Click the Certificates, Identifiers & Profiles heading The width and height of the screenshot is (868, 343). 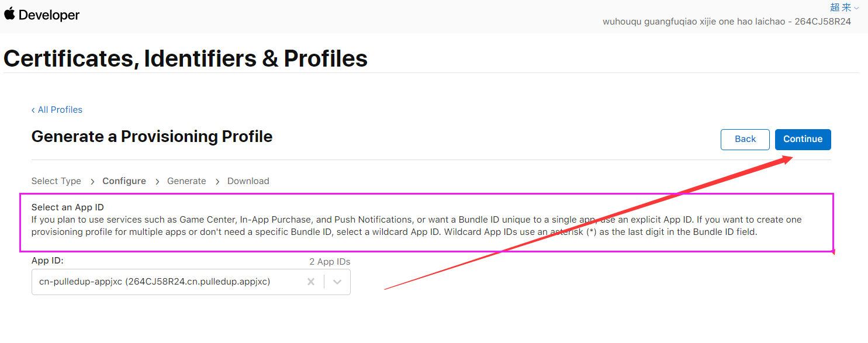click(x=185, y=58)
